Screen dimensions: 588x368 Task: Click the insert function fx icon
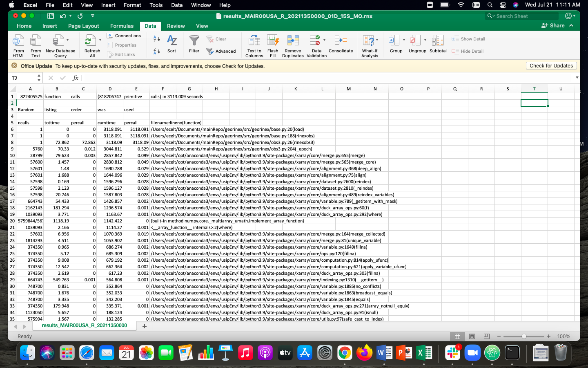(x=76, y=78)
